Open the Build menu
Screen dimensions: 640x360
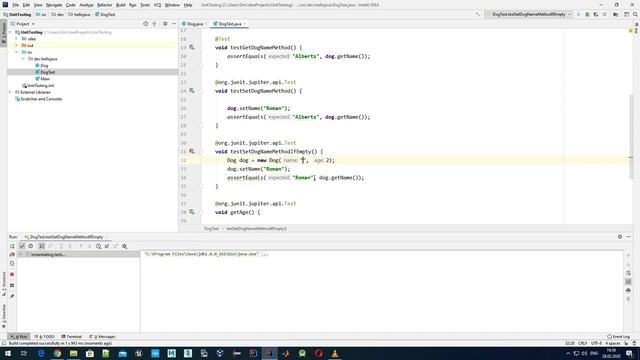click(121, 5)
